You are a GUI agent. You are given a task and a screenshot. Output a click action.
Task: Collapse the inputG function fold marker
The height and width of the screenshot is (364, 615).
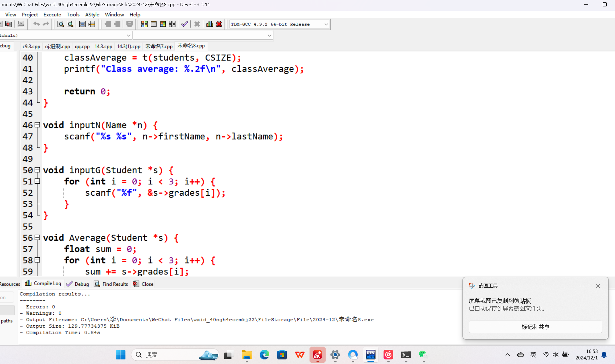(38, 170)
